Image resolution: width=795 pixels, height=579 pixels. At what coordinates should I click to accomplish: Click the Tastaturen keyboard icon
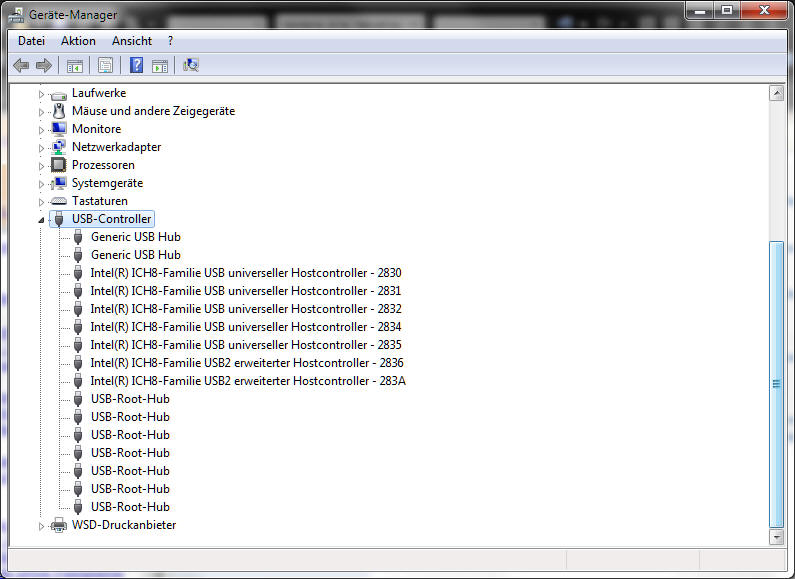(x=59, y=201)
